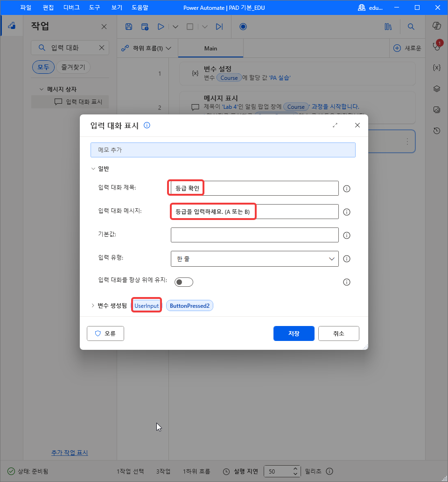Click the search box in 작업 pane
The width and height of the screenshot is (448, 482).
70,48
